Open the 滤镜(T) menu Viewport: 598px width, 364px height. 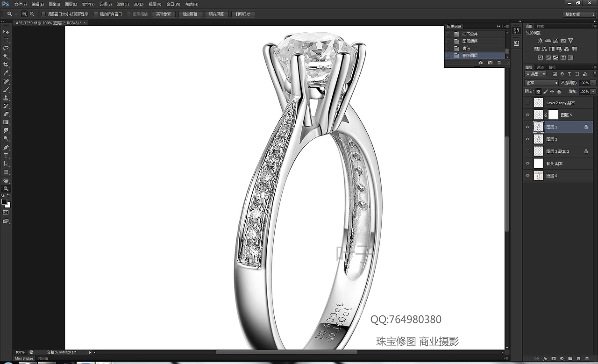[122, 4]
